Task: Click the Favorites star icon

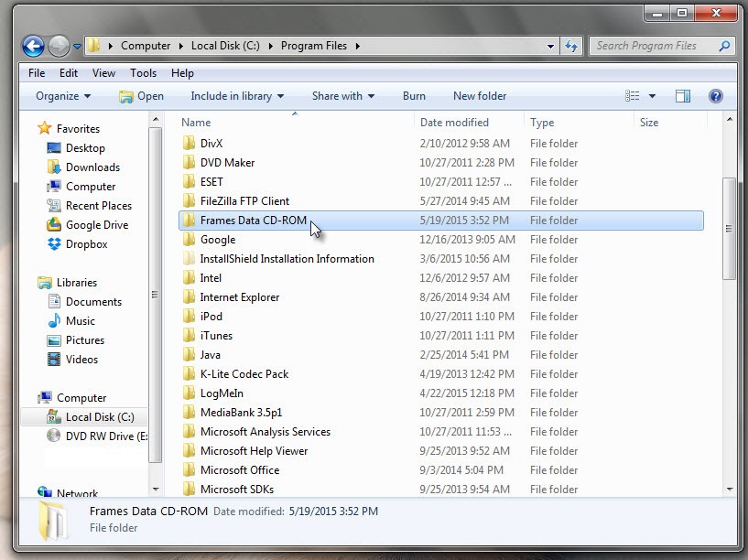Action: click(x=44, y=128)
